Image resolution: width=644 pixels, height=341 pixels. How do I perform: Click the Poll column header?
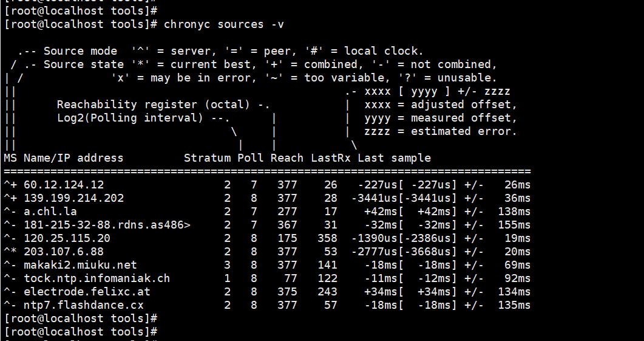pyautogui.click(x=251, y=158)
